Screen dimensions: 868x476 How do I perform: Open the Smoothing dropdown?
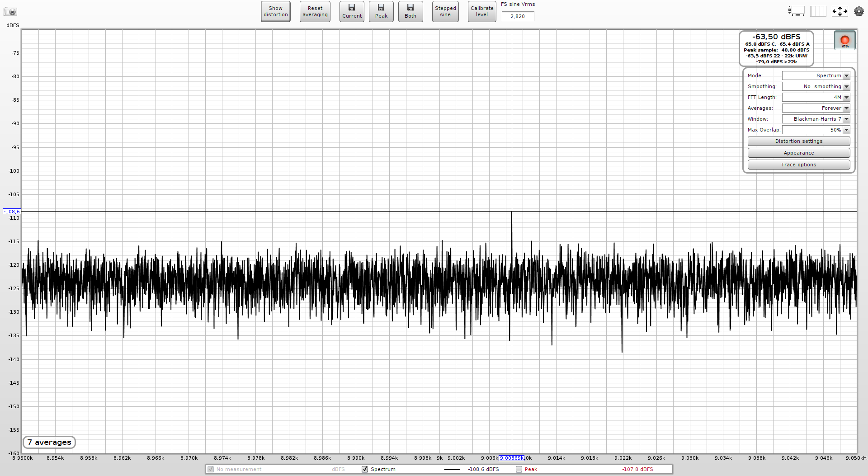816,86
